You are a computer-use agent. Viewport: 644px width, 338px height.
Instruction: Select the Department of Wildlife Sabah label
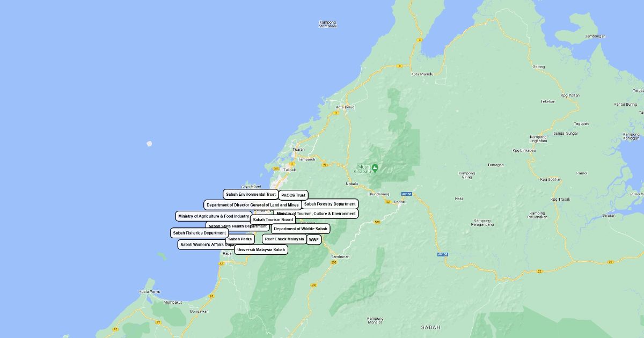[x=300, y=229]
